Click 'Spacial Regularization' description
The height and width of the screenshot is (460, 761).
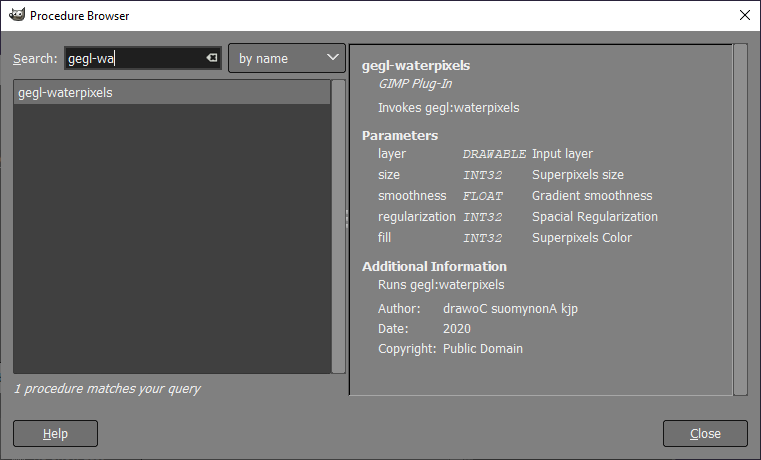pos(595,216)
